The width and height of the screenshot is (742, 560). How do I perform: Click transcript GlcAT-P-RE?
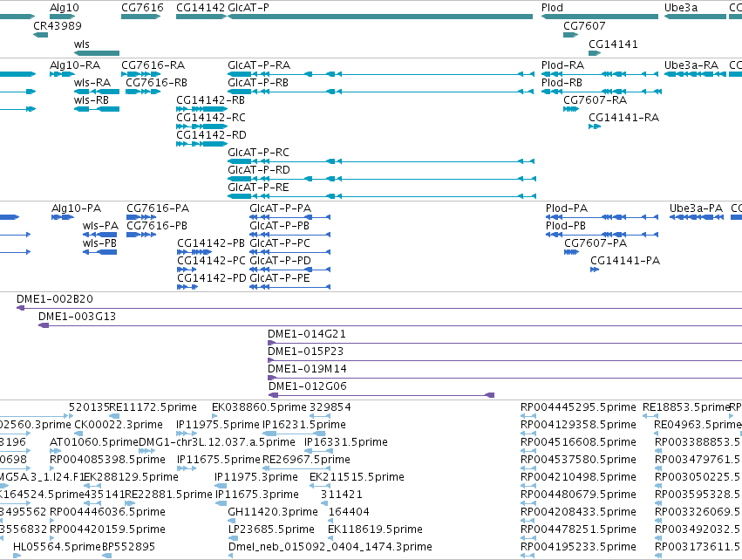(x=258, y=187)
